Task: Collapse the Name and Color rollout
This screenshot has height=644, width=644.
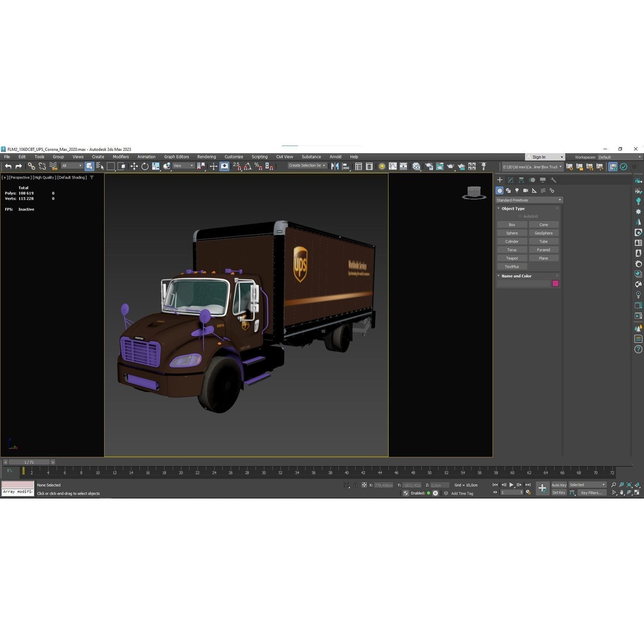Action: point(516,276)
